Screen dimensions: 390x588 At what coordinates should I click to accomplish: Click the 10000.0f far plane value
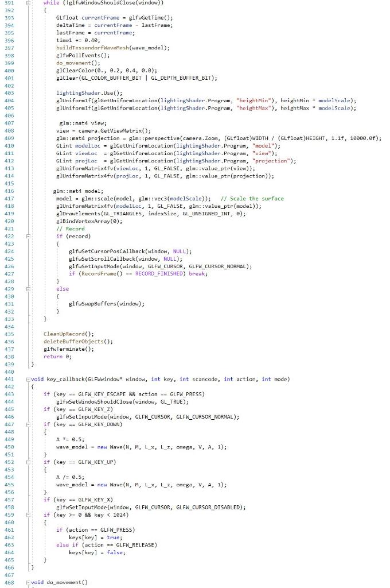(364, 138)
